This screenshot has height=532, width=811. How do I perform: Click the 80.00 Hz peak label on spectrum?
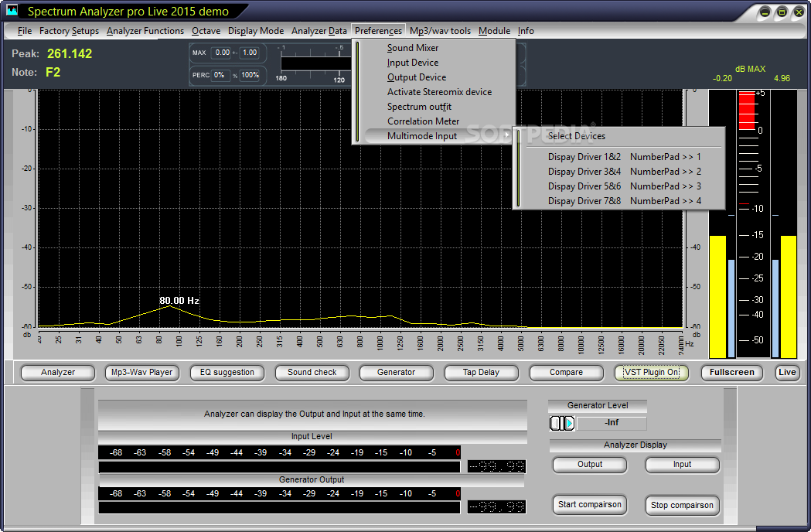tap(179, 300)
